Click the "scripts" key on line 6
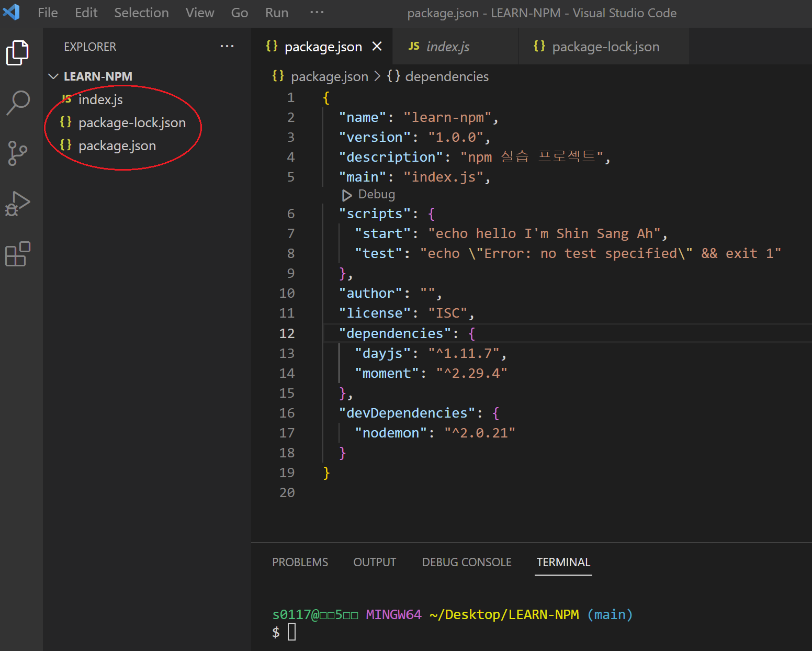 coord(375,214)
